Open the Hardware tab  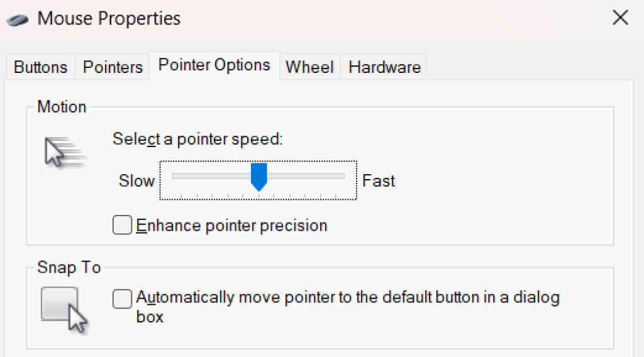click(384, 67)
